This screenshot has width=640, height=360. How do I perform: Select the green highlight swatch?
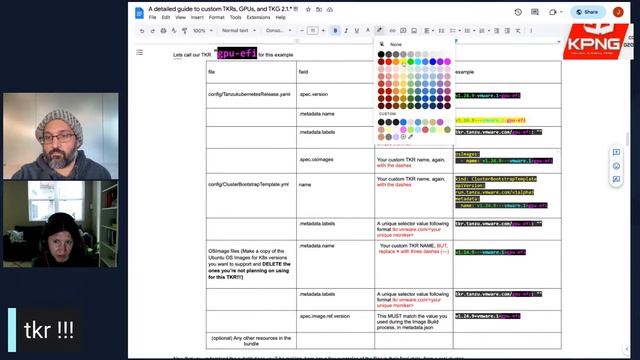coord(411,62)
